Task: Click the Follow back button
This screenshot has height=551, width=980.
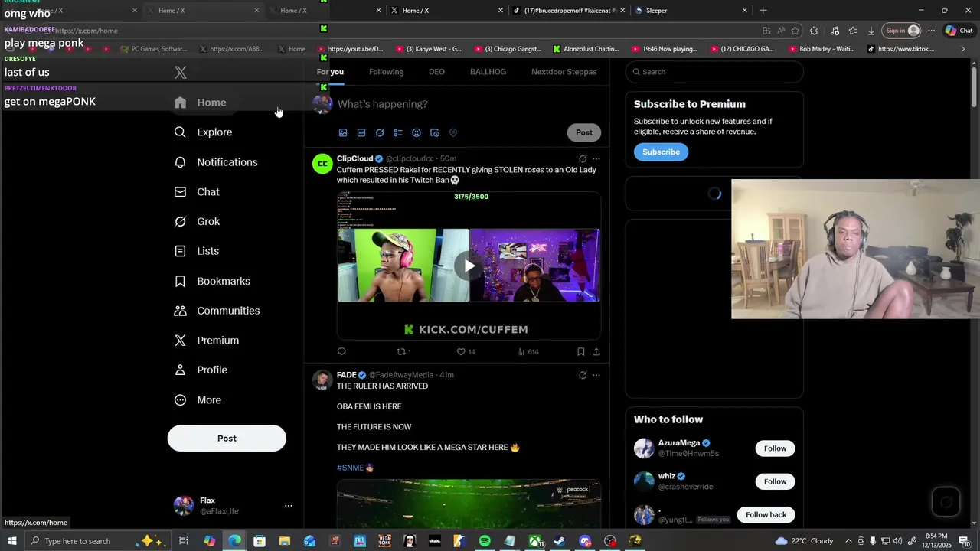Action: [x=766, y=514]
